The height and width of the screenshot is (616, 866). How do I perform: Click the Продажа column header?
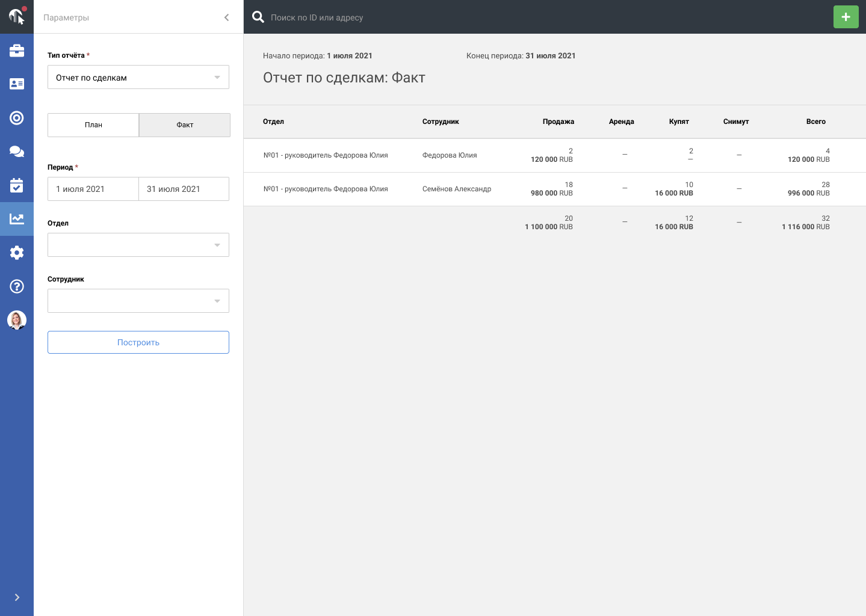click(x=558, y=122)
